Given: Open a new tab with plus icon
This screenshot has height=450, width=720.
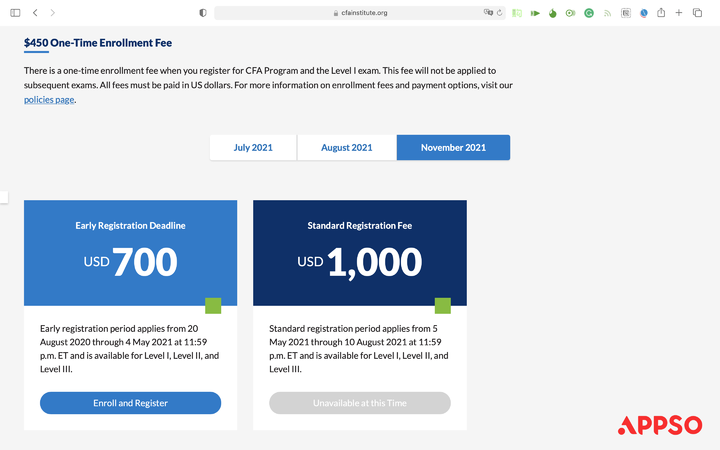Looking at the screenshot, I should pyautogui.click(x=679, y=13).
